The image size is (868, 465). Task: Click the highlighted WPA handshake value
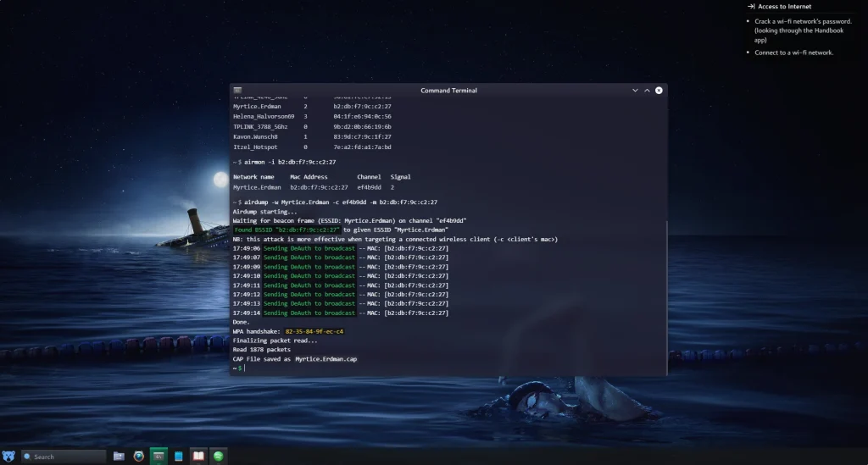pos(314,331)
